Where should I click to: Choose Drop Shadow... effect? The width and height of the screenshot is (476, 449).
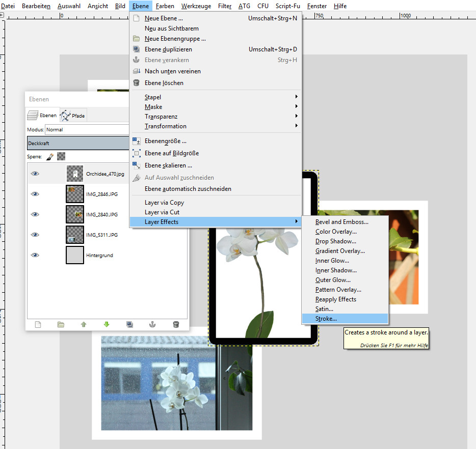click(345, 241)
